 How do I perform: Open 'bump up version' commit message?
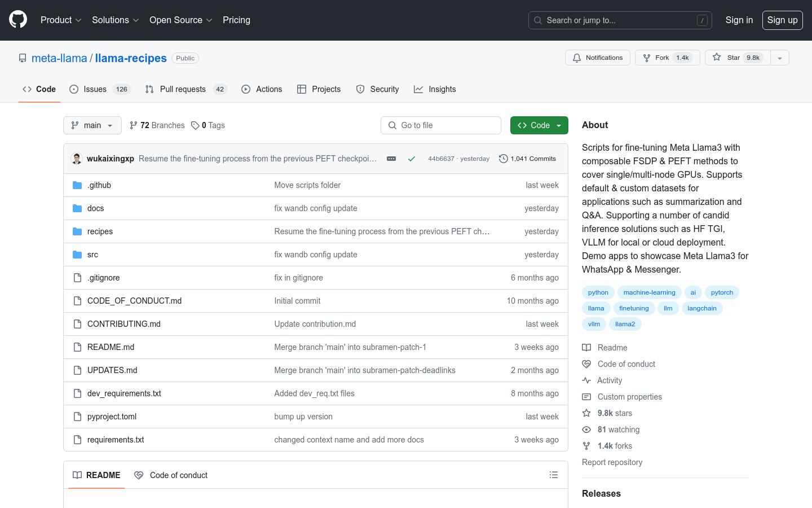303,417
